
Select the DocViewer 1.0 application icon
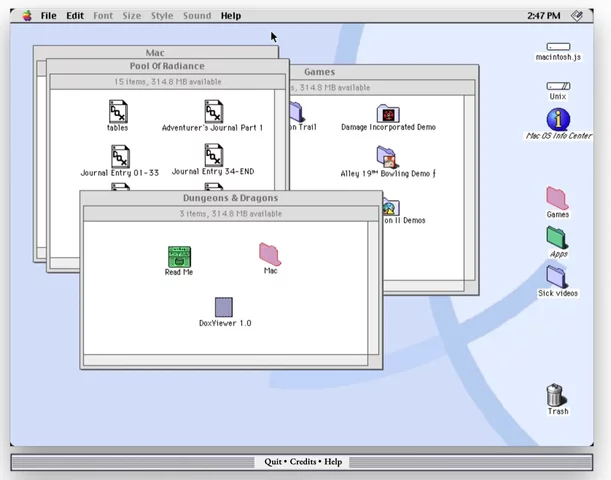pyautogui.click(x=224, y=307)
